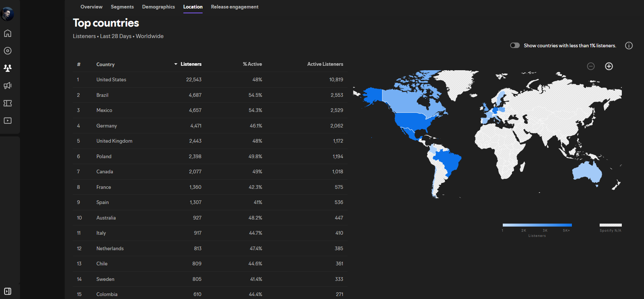
Task: Sort by the Country column header
Action: coord(105,64)
